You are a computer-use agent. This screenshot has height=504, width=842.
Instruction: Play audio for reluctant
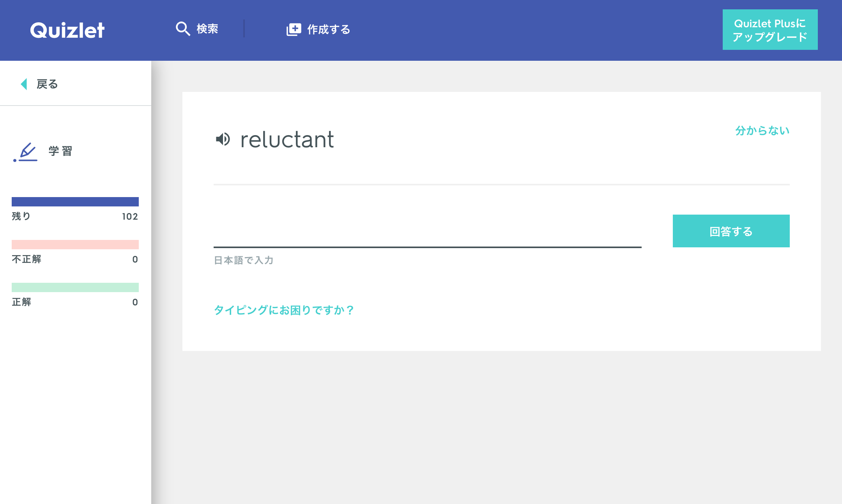pyautogui.click(x=223, y=139)
